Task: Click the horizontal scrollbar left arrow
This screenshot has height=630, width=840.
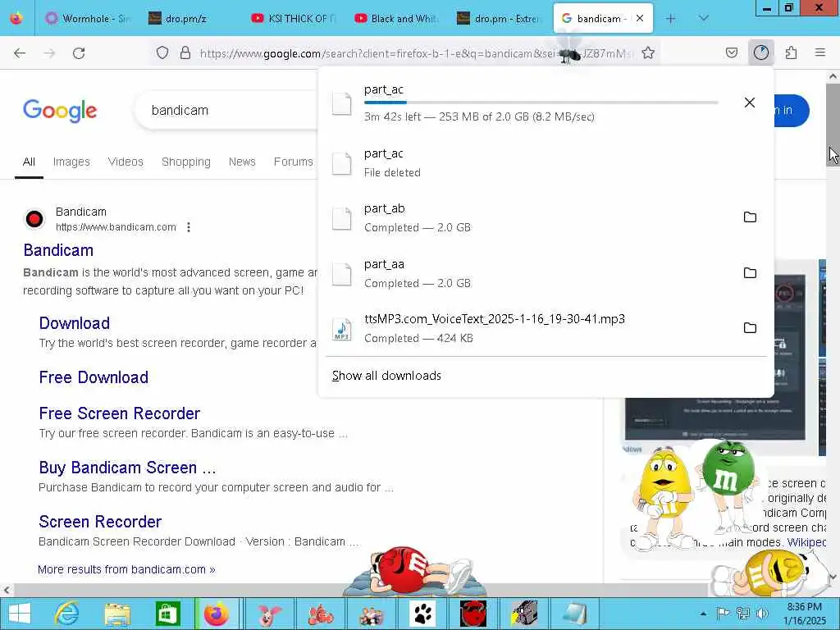Action: pyautogui.click(x=7, y=590)
